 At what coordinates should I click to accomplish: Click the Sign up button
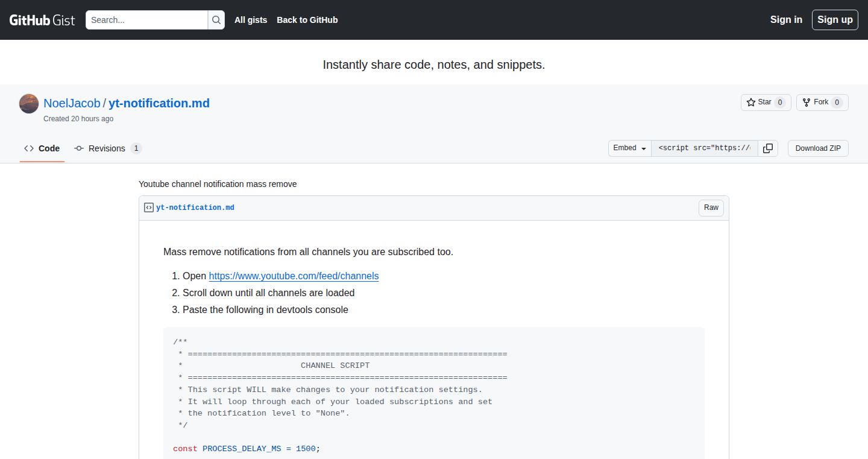pyautogui.click(x=835, y=20)
